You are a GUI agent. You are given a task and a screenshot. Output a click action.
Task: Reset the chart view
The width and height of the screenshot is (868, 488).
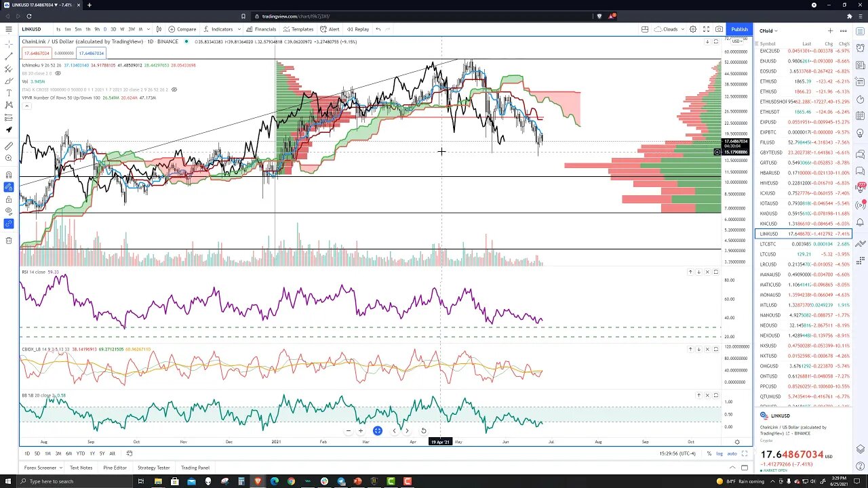pyautogui.click(x=424, y=430)
